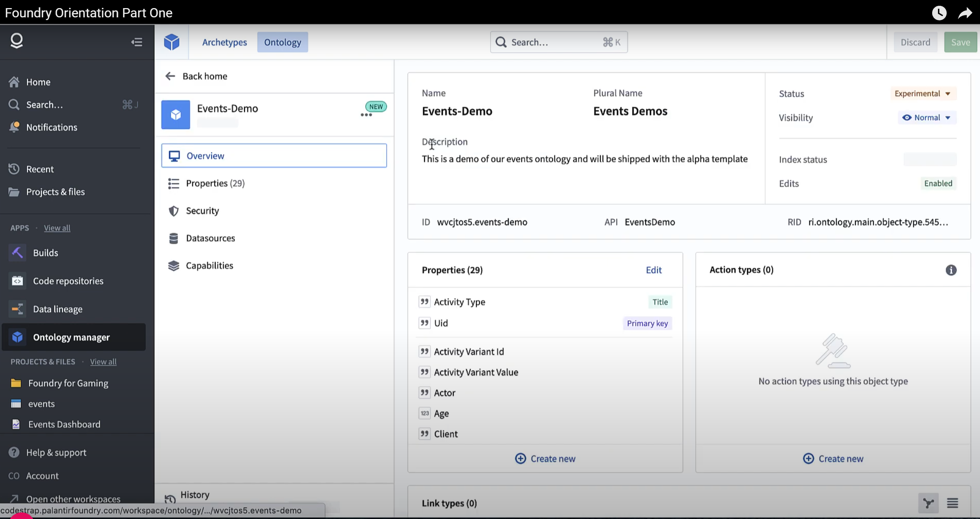Open the Ontology manager app
This screenshot has width=980, height=519.
coord(74,337)
